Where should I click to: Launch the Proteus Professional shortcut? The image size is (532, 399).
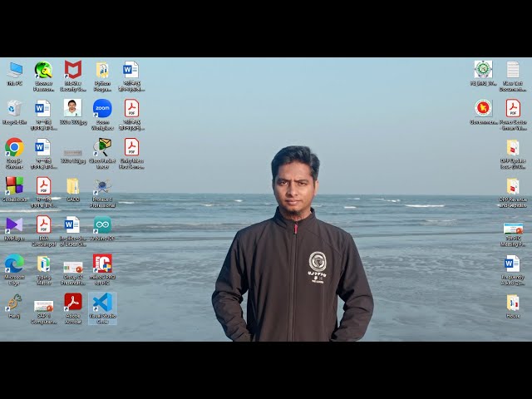click(x=102, y=186)
